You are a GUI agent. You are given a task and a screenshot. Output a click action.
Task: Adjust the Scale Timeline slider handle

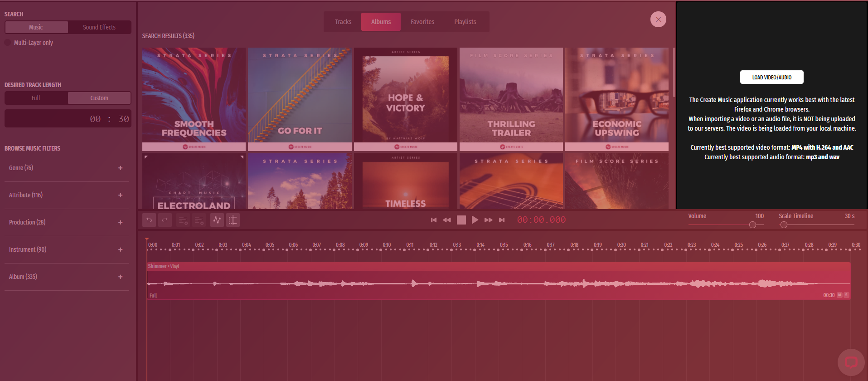coord(784,225)
